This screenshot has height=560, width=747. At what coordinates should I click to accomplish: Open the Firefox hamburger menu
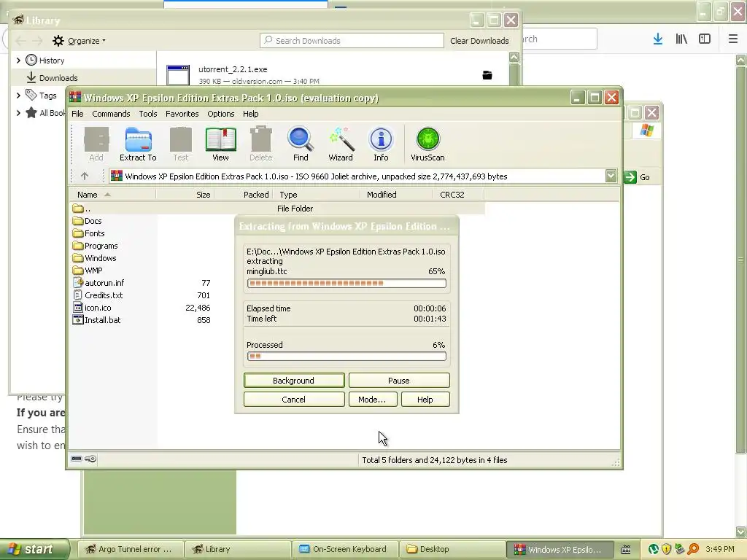pyautogui.click(x=733, y=39)
